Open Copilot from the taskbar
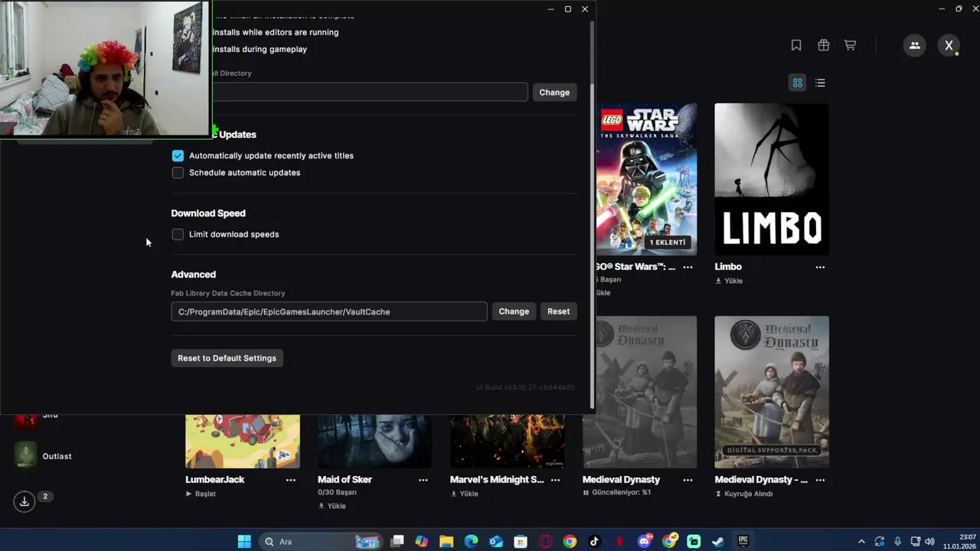 pyautogui.click(x=421, y=542)
